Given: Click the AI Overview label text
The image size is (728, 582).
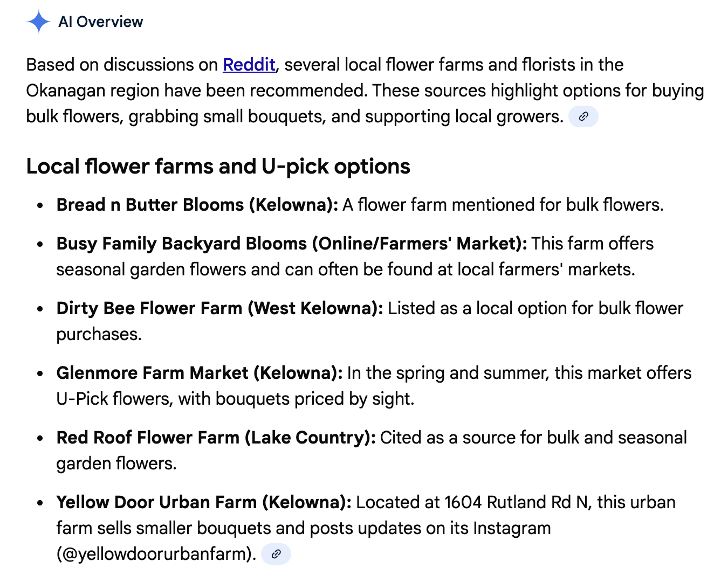Looking at the screenshot, I should click(x=101, y=22).
